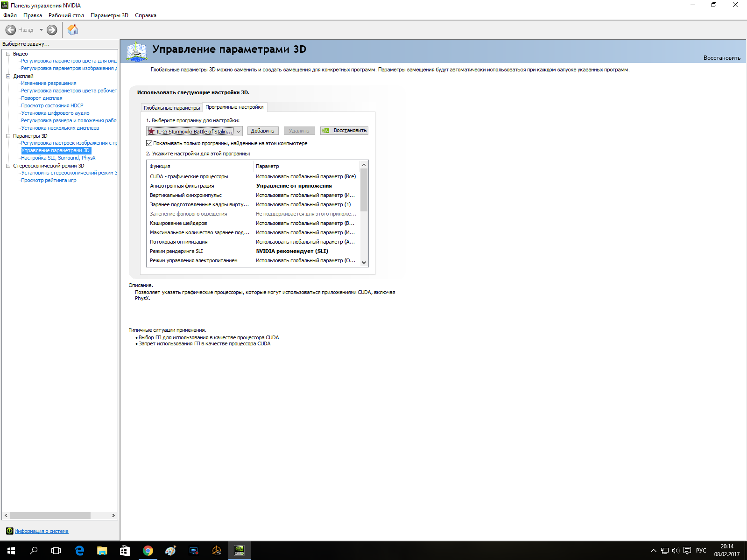Select Управление параметрами 3D tree item
This screenshot has height=560, width=747.
[x=56, y=150]
